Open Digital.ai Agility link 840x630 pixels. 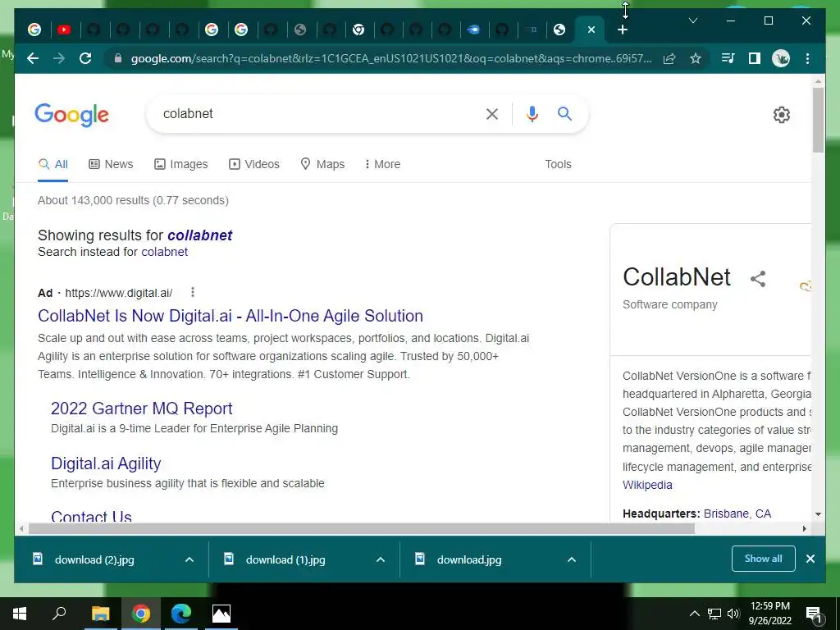106,463
